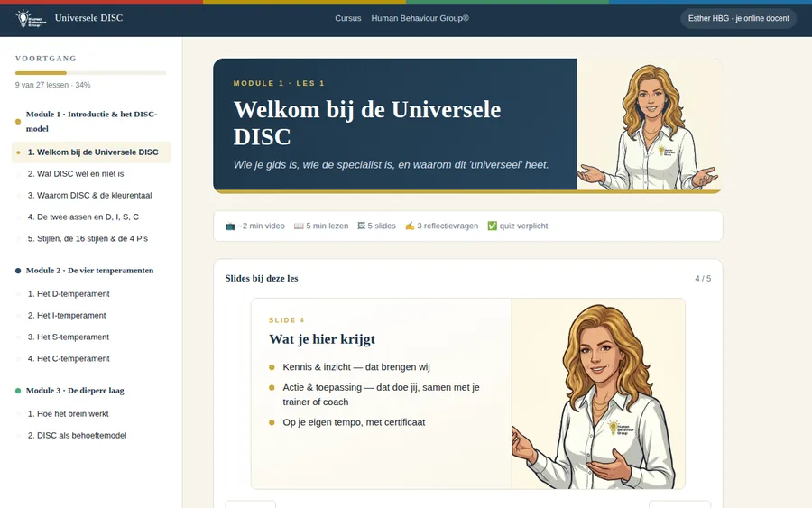
Task: Click the MODULE 1 · LES 1 label
Action: pos(279,83)
